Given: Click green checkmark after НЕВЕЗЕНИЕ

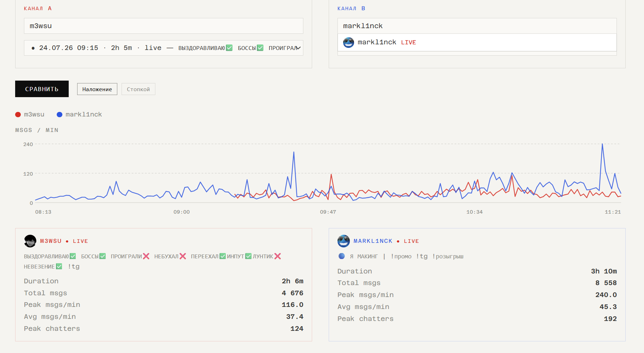Looking at the screenshot, I should [x=59, y=266].
